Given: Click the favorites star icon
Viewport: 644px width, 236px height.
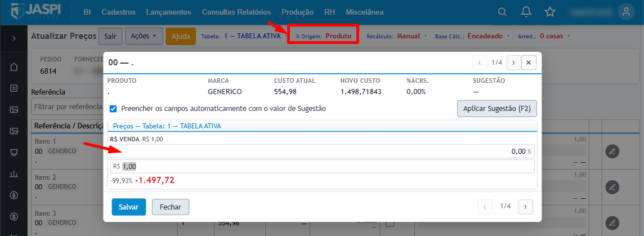Looking at the screenshot, I should (x=550, y=12).
